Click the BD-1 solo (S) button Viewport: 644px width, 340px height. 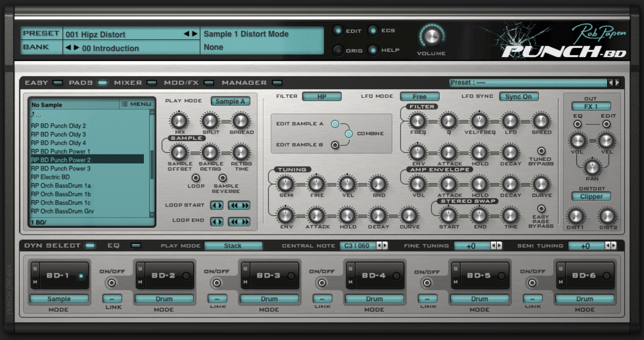click(35, 269)
